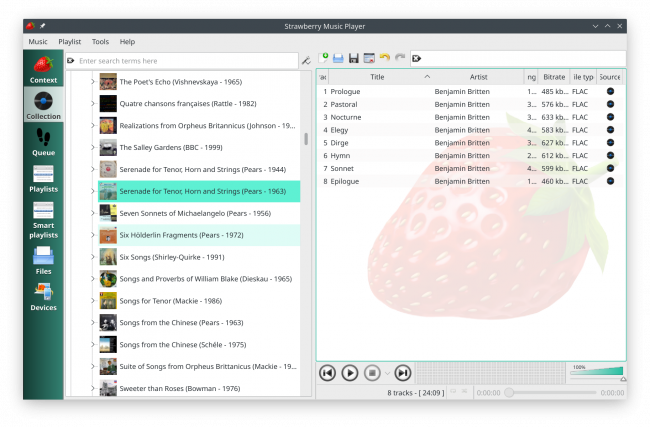Open the Files browser panel
Image resolution: width=650 pixels, height=427 pixels.
tap(43, 260)
